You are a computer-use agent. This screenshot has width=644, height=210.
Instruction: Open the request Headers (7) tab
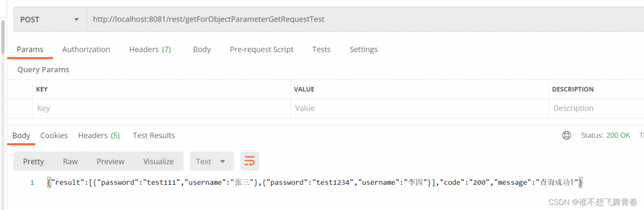coord(150,49)
